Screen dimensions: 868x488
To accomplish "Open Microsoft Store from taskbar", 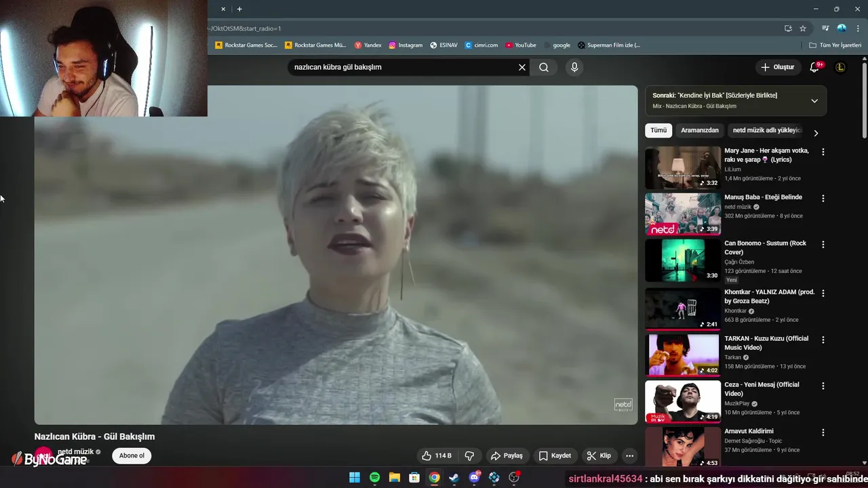I will coord(414,477).
